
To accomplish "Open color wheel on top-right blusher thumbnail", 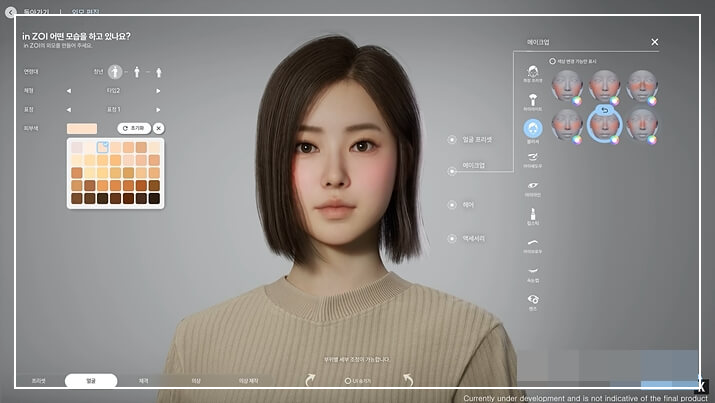I will point(652,101).
